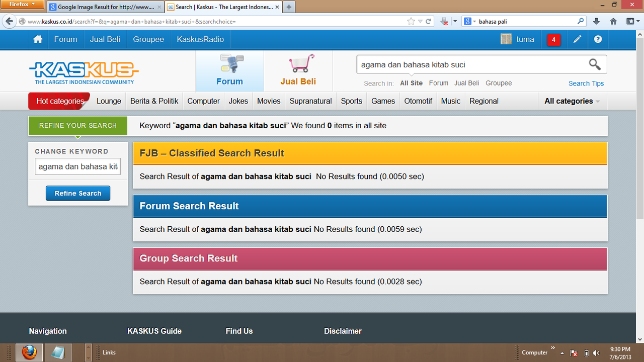This screenshot has width=644, height=362.
Task: Select the Sports category
Action: click(352, 101)
